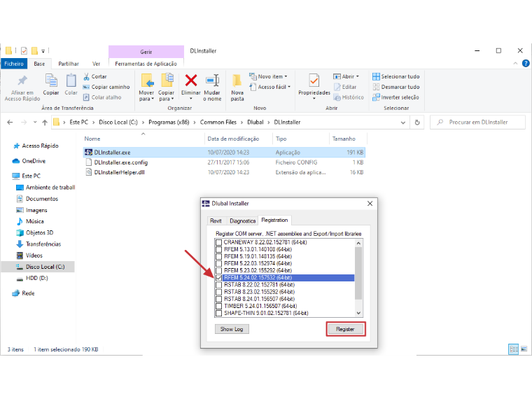Click the Mudar o nome rename icon

pyautogui.click(x=212, y=80)
